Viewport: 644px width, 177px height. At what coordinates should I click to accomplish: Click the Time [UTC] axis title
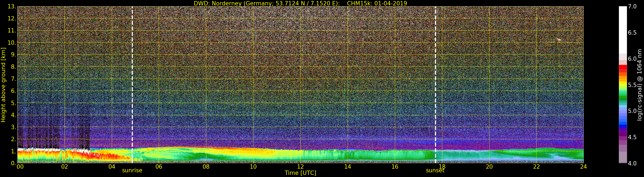pyautogui.click(x=300, y=173)
